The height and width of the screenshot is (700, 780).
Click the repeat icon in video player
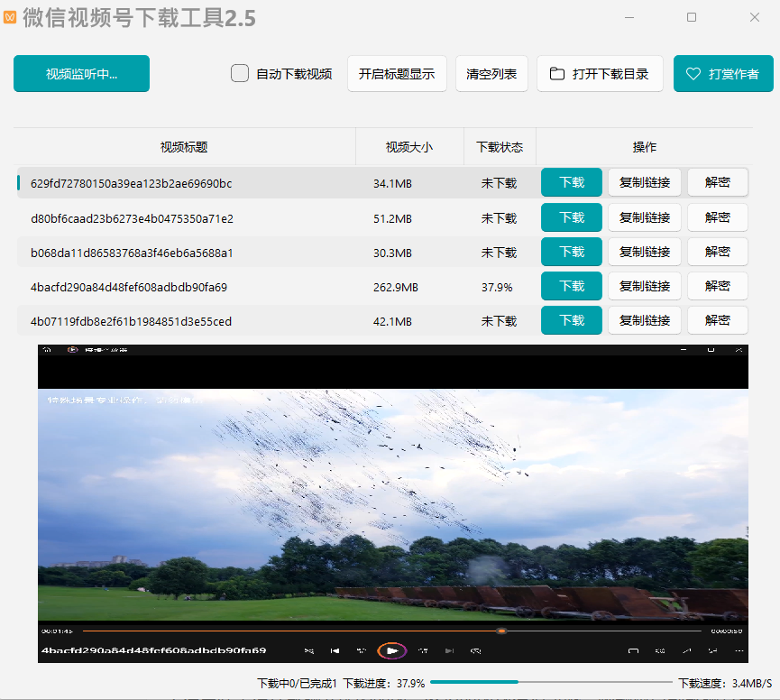[x=475, y=650]
